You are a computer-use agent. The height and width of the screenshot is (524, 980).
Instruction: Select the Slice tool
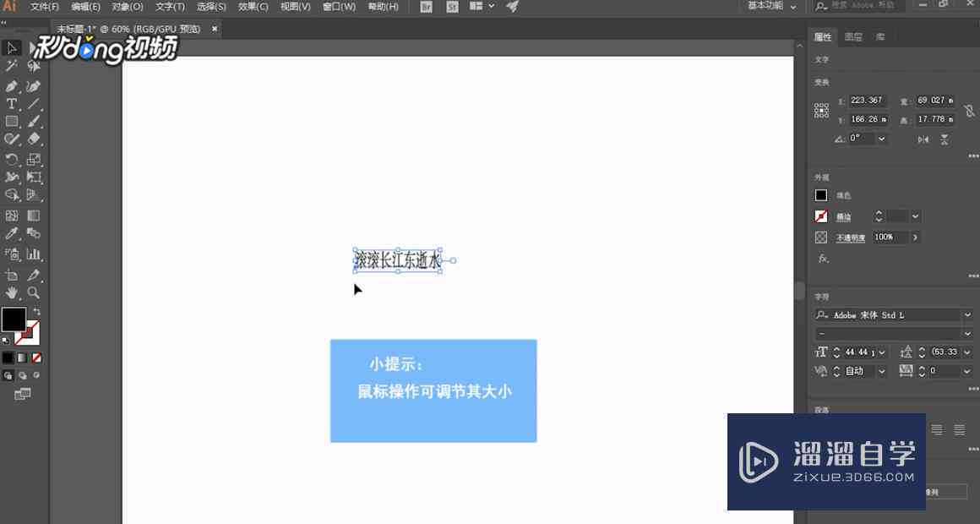pos(34,275)
